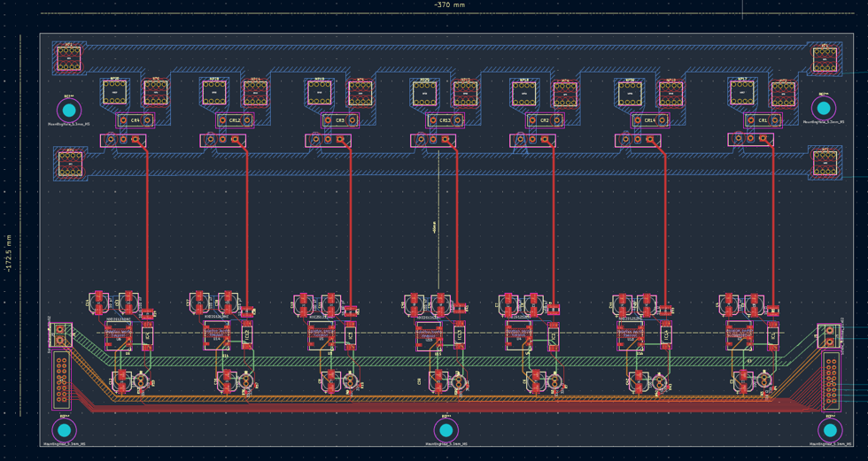Viewport: 868px width, 461px height.
Task: Select the CR1 footprint
Action: [763, 120]
